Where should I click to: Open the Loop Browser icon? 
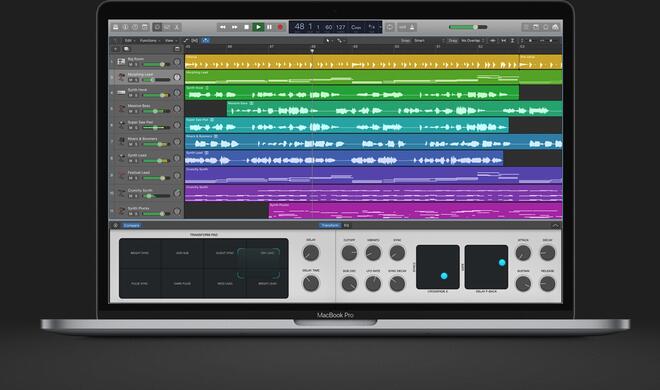point(546,27)
